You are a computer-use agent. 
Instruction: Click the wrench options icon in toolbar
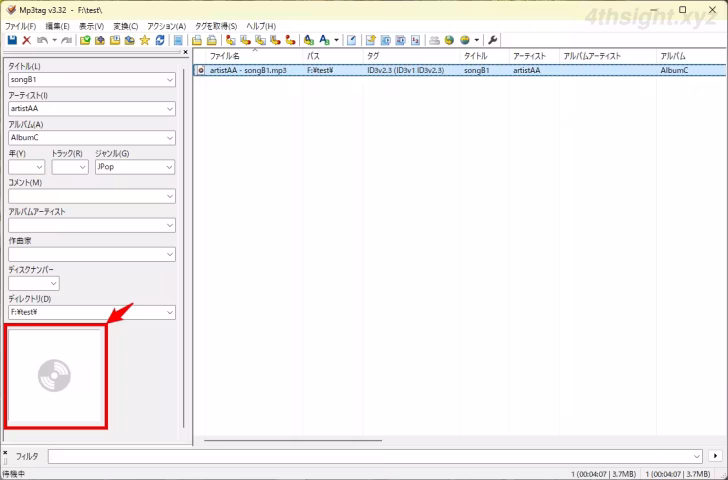493,40
